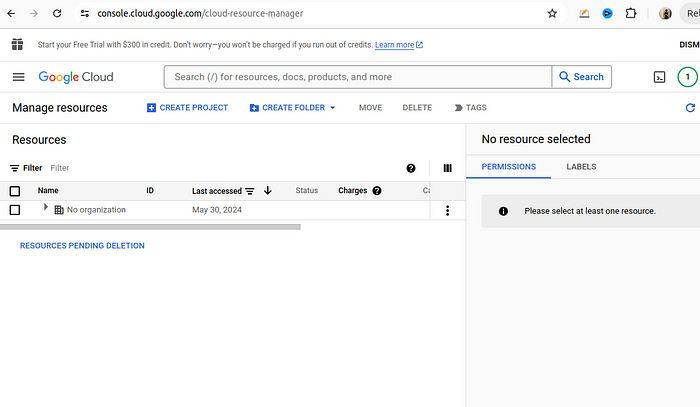
Task: Open Resources Pending Deletion link
Action: click(x=82, y=245)
